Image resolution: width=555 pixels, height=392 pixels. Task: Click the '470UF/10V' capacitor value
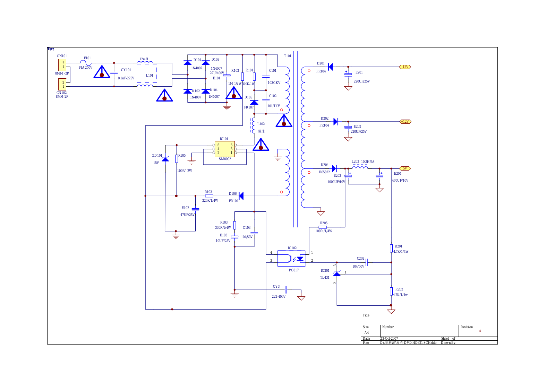(400, 181)
